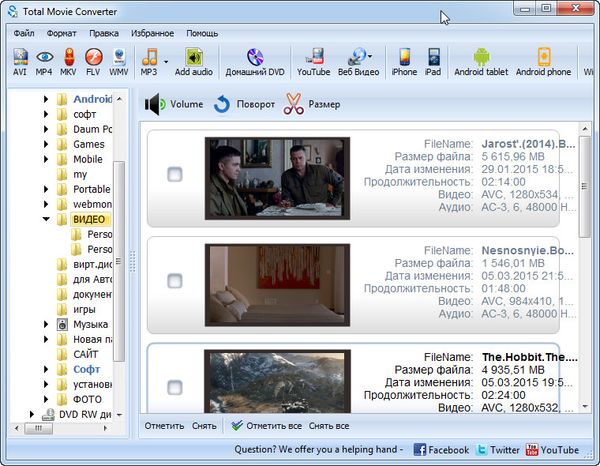
Task: Check the box for Jarost' video
Action: pos(175,174)
